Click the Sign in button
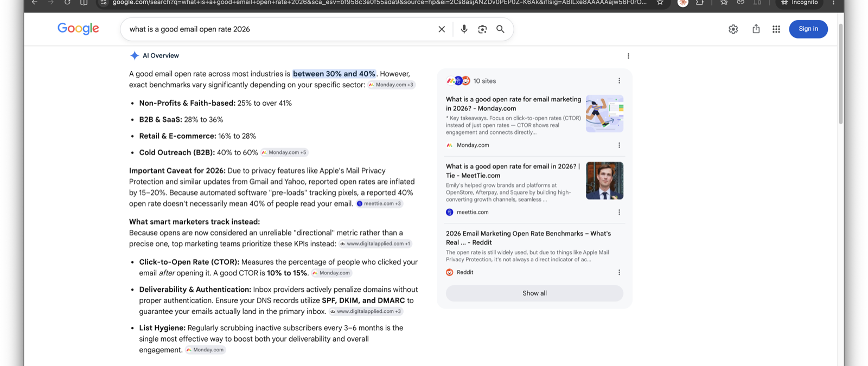The height and width of the screenshot is (366, 868). point(808,29)
